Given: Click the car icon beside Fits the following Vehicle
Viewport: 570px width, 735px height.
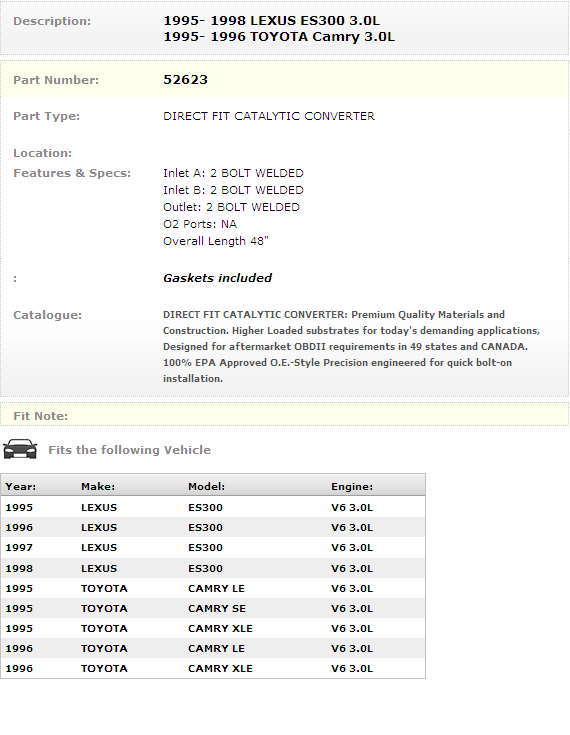Looking at the screenshot, I should click(20, 449).
